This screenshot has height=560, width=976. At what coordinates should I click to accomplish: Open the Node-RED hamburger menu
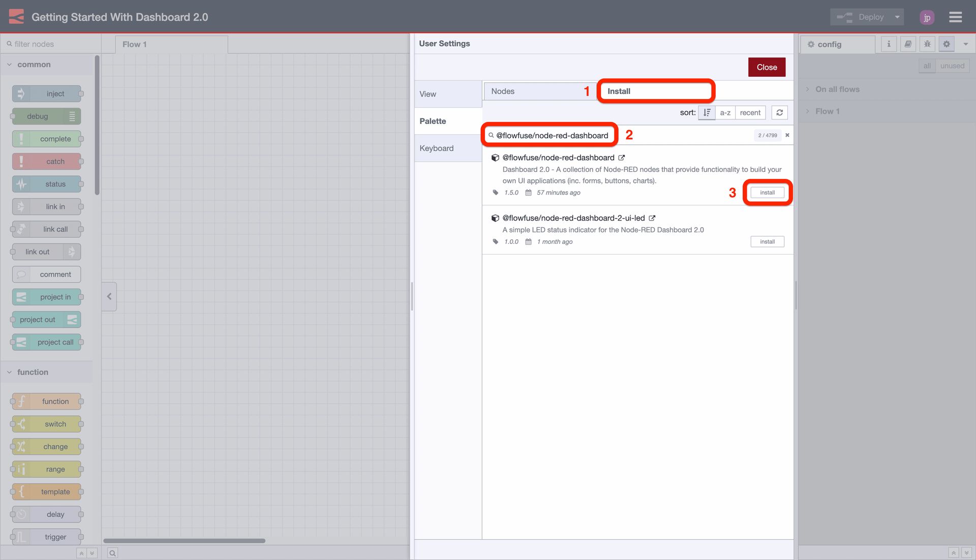(956, 17)
